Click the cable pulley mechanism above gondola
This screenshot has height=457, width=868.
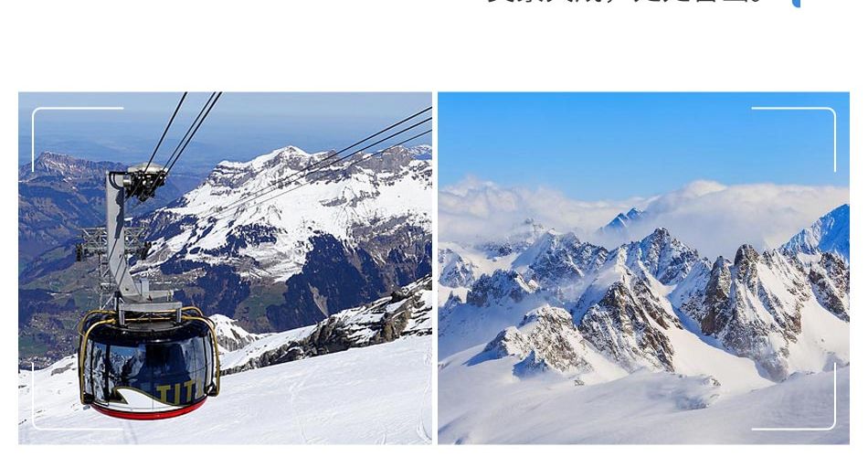[x=144, y=181]
